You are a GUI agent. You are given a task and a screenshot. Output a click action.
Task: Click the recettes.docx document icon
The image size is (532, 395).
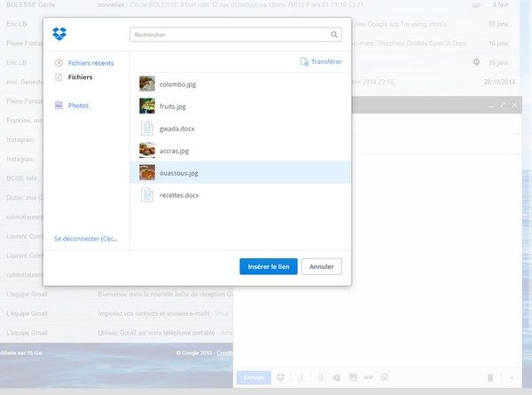pyautogui.click(x=147, y=195)
